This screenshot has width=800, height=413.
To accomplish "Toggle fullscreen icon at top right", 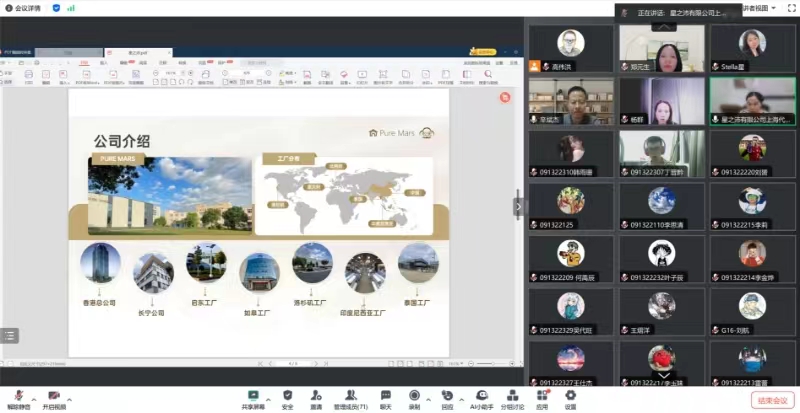I will [x=789, y=9].
